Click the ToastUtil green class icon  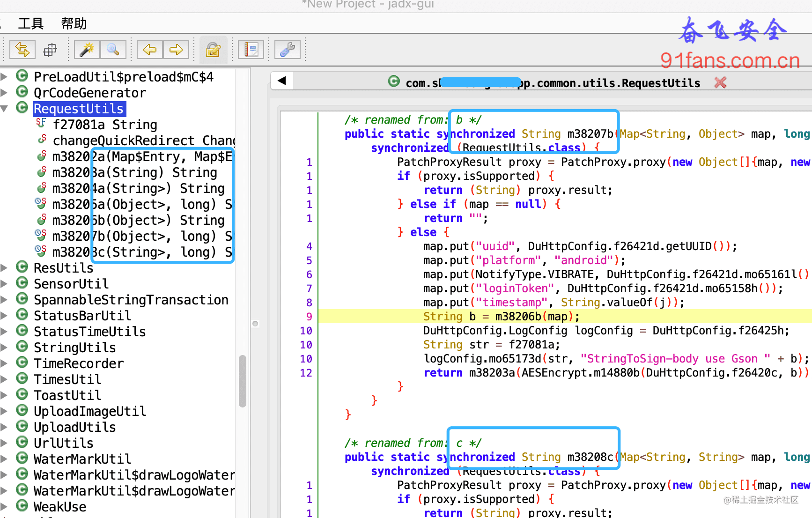(x=22, y=394)
